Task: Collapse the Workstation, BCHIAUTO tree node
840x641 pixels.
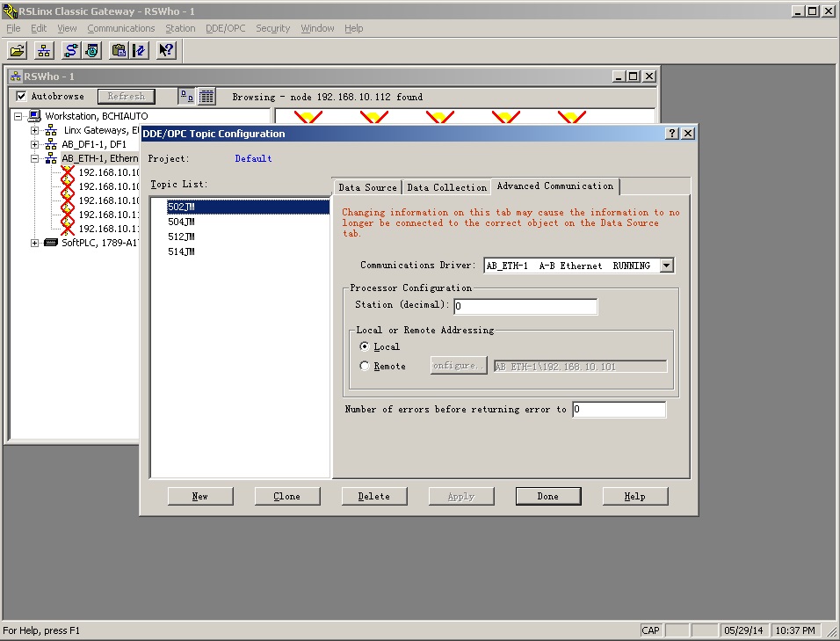Action: [x=18, y=116]
